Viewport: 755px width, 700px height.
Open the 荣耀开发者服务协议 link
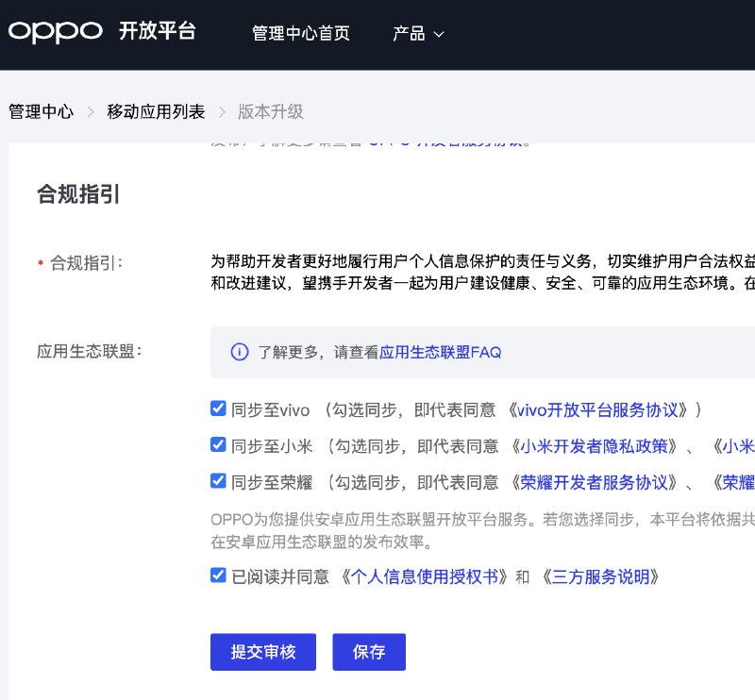(x=595, y=482)
